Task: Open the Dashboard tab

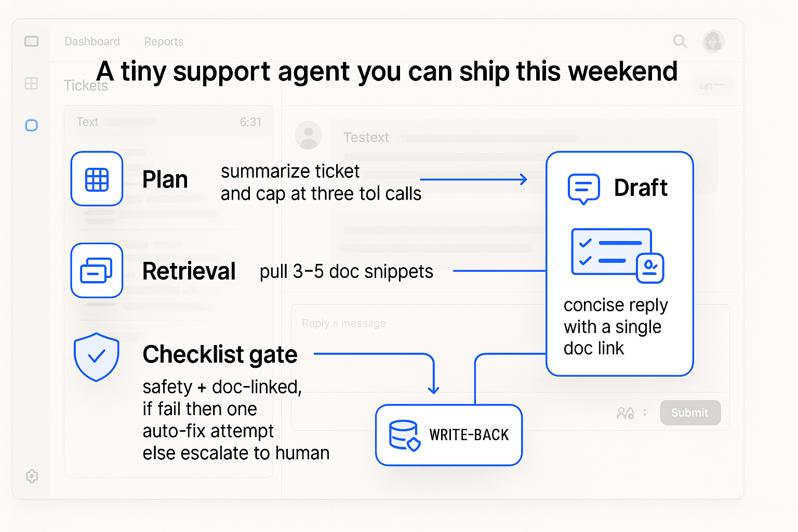Action: 92,42
